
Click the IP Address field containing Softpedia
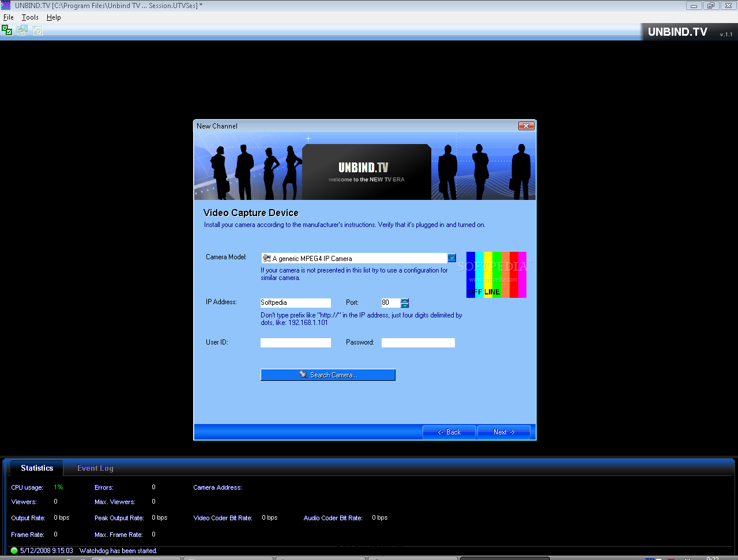pyautogui.click(x=296, y=302)
